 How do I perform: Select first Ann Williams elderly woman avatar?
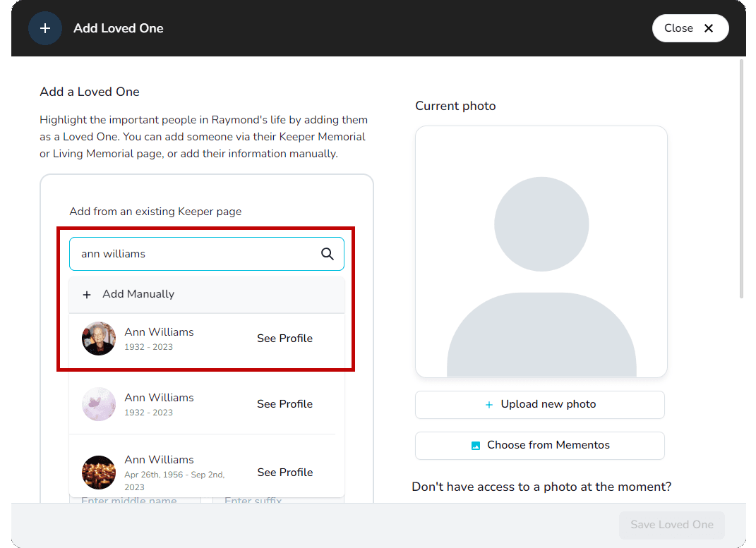click(99, 339)
